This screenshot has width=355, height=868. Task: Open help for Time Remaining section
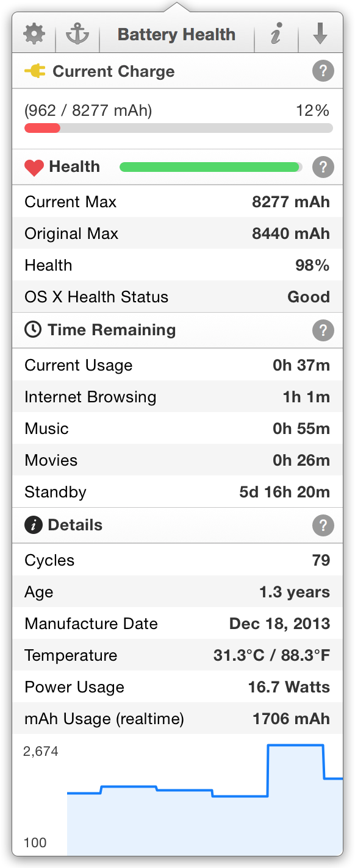323,330
